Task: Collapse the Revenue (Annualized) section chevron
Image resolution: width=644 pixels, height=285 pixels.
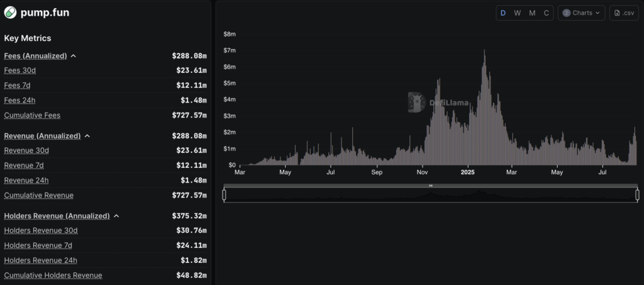Action: click(x=87, y=136)
